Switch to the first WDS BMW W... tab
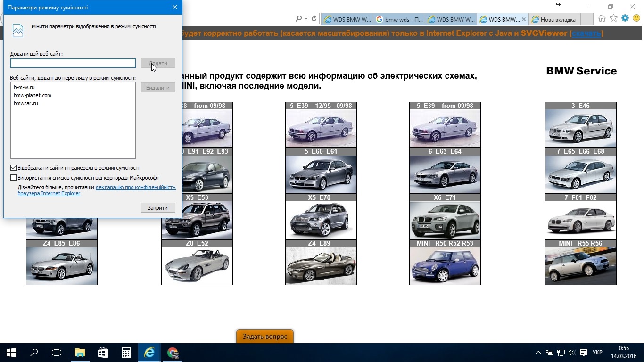The height and width of the screenshot is (362, 644). [x=348, y=20]
